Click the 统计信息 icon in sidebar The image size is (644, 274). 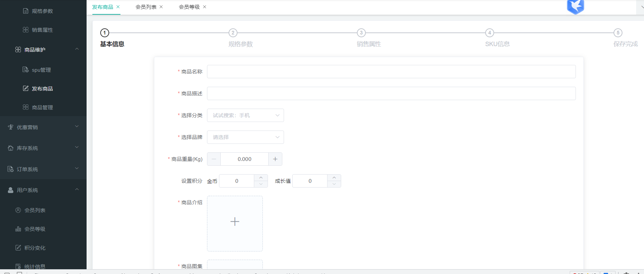click(x=18, y=266)
